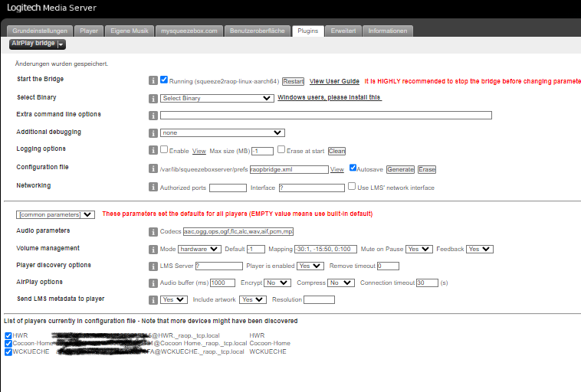Click the Codecs input field
The image size is (581, 392).
point(238,231)
